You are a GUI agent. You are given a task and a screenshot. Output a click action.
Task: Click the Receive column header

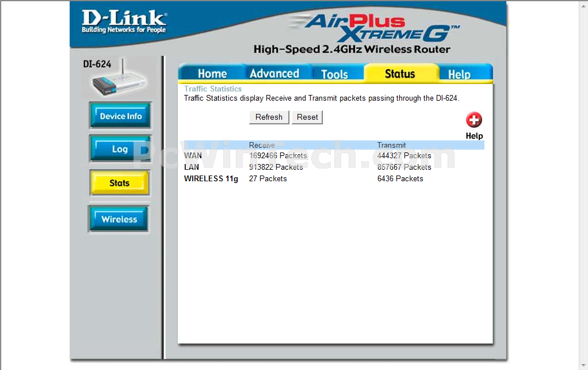262,145
